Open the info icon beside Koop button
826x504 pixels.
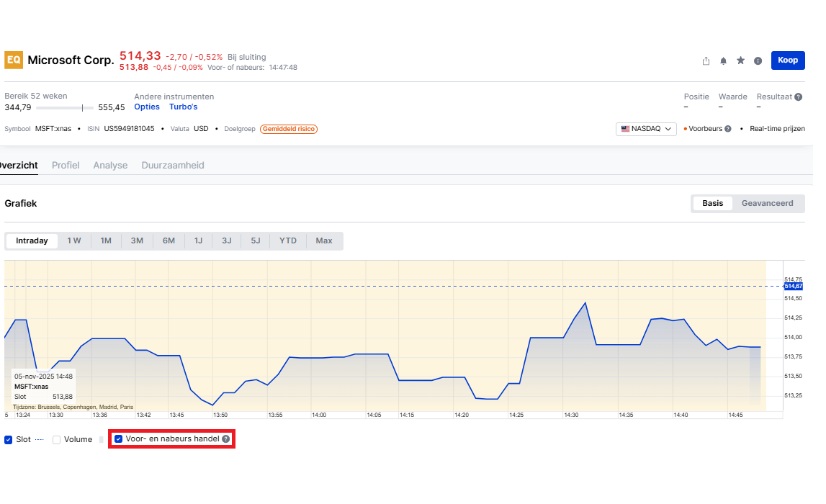coord(758,61)
